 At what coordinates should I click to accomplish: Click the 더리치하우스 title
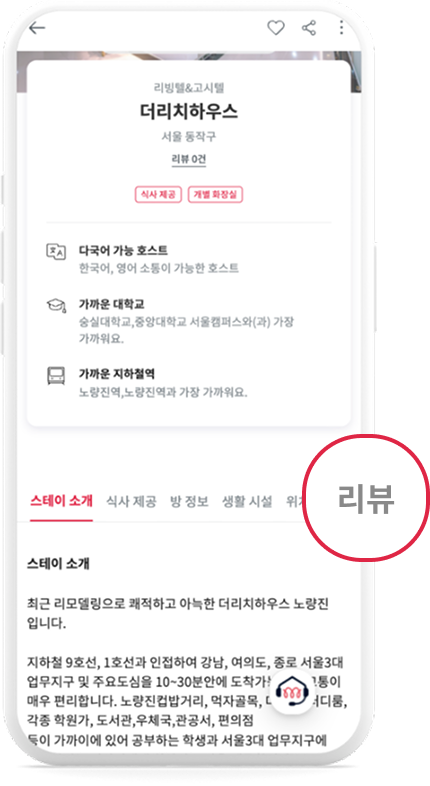pyautogui.click(x=188, y=111)
